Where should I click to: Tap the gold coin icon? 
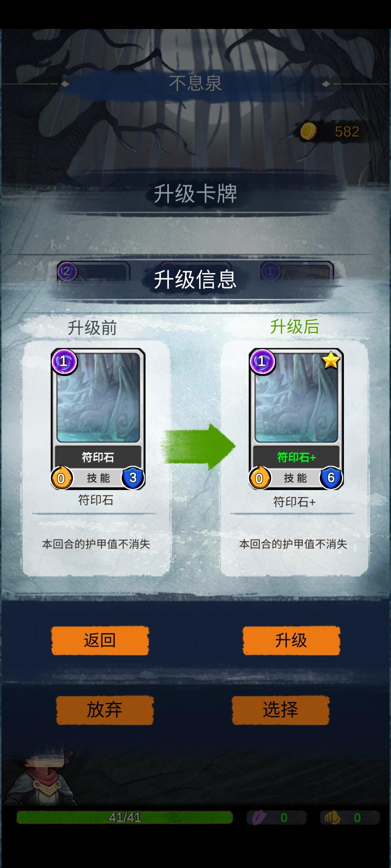tap(308, 131)
